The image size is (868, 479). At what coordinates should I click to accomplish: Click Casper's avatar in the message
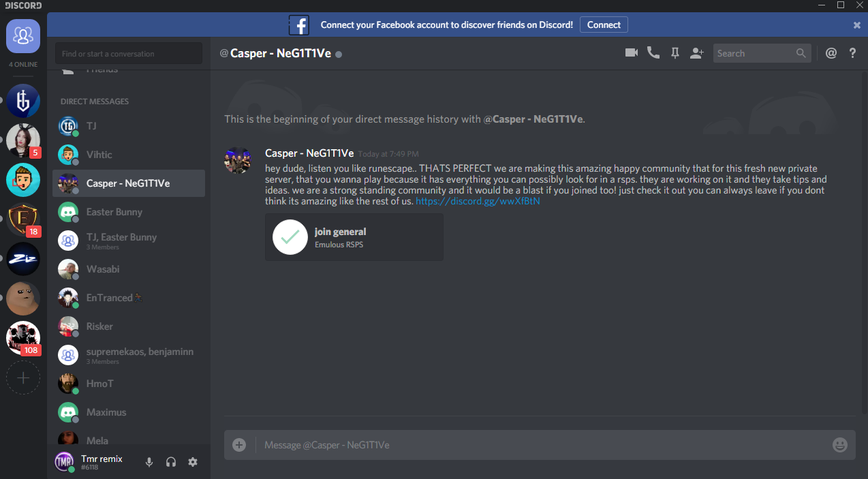coord(238,160)
